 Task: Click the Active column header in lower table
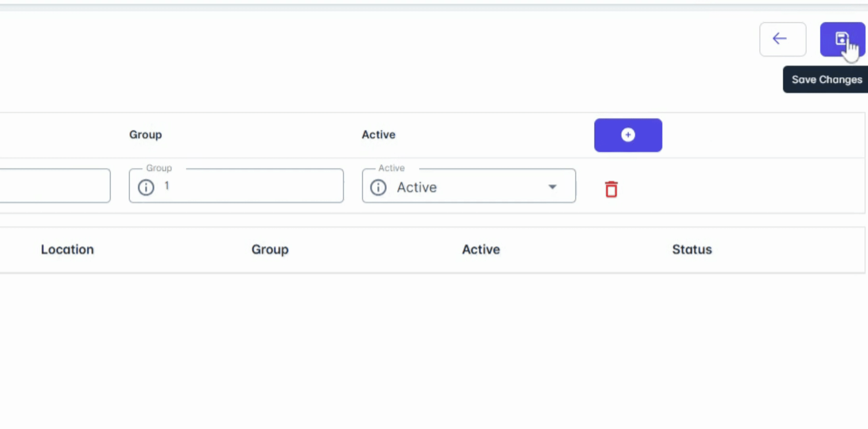pyautogui.click(x=481, y=249)
